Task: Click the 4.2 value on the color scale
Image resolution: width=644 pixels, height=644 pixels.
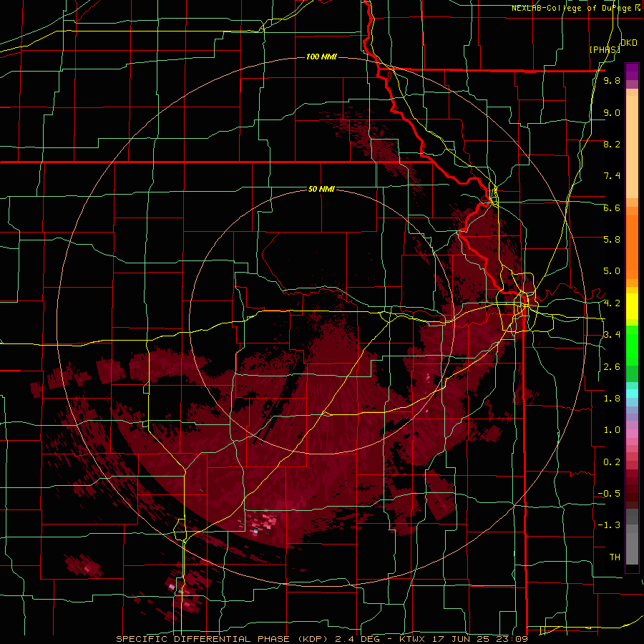Action: pos(612,303)
